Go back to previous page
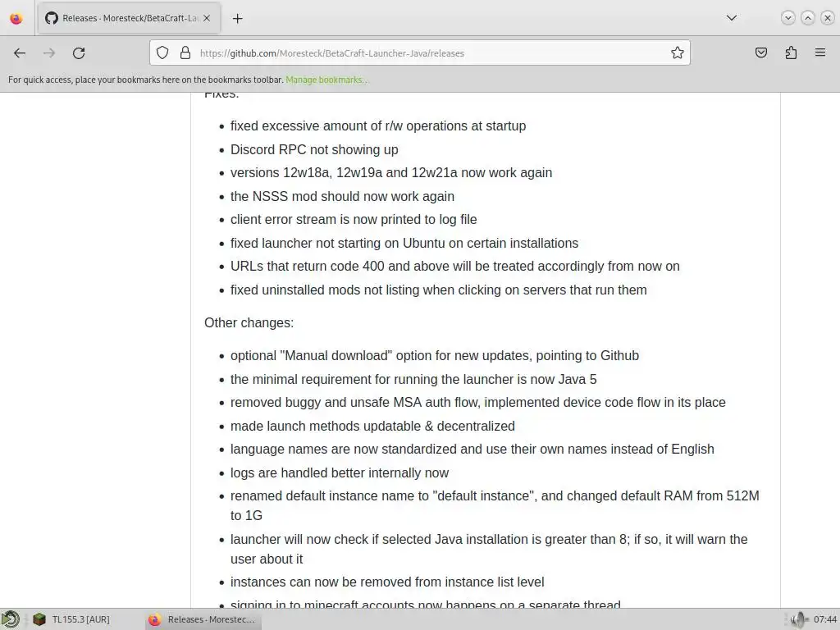This screenshot has width=840, height=630. [x=20, y=53]
